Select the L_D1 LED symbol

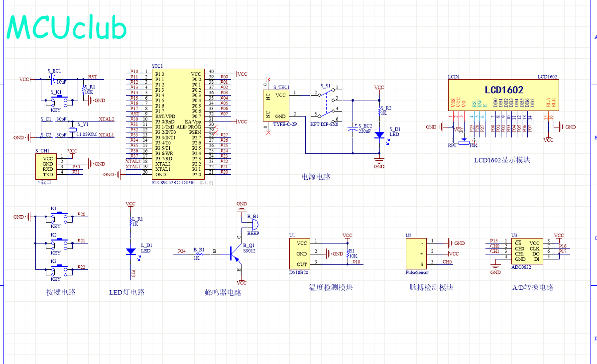click(131, 251)
